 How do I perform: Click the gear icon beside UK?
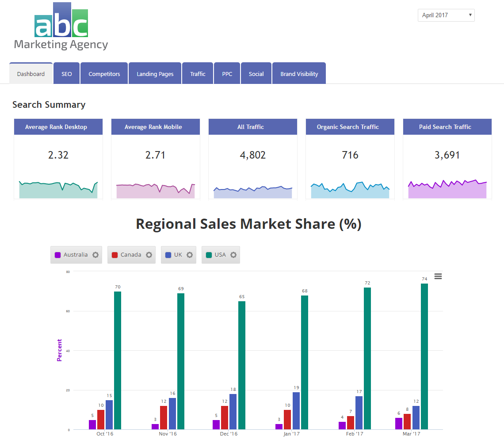pos(190,255)
